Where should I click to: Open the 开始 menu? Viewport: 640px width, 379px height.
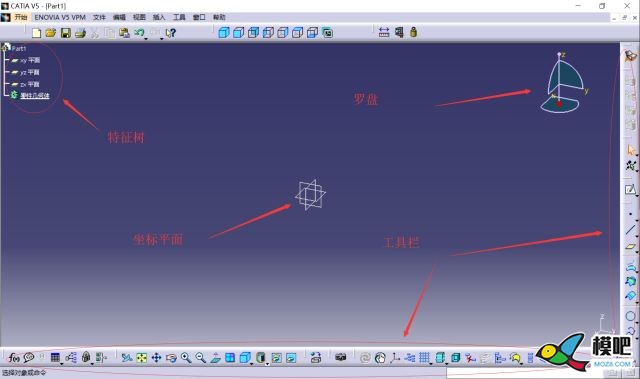[21, 17]
